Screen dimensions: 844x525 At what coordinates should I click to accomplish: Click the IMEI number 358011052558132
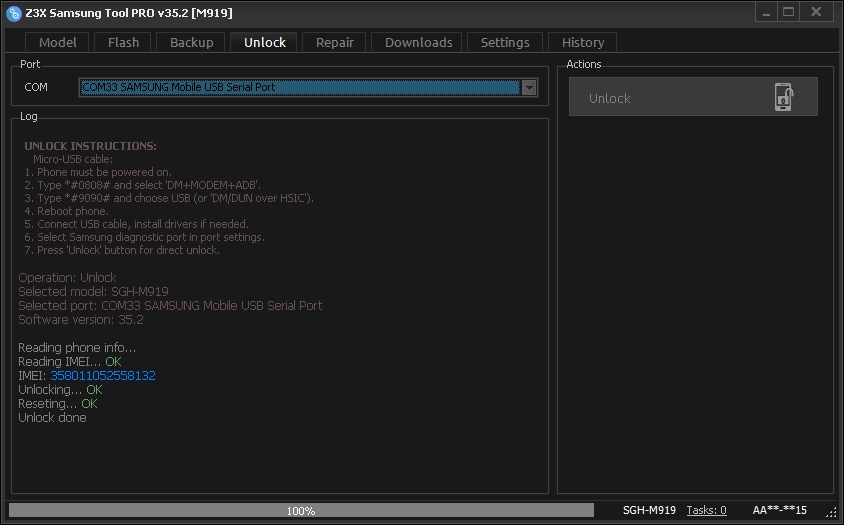coord(103,375)
